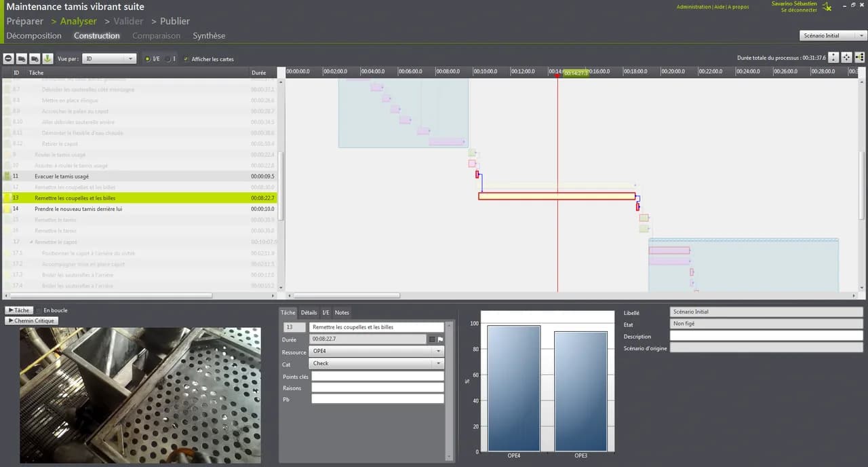
Task: Click the logout figure icon beside username
Action: (827, 7)
